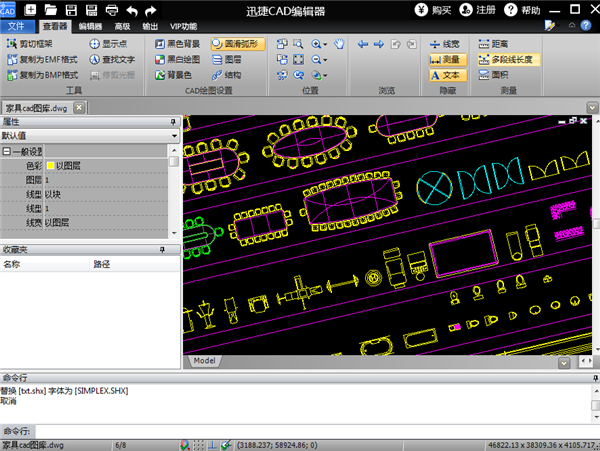This screenshot has height=451, width=600.
Task: Click the 显示点 show points tool
Action: pyautogui.click(x=108, y=44)
